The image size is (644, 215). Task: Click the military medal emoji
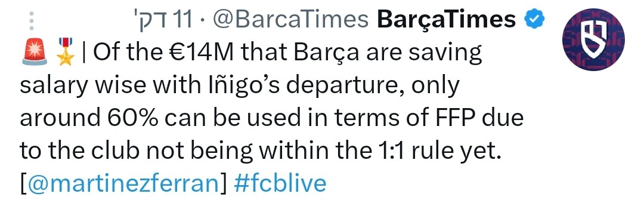pyautogui.click(x=65, y=52)
